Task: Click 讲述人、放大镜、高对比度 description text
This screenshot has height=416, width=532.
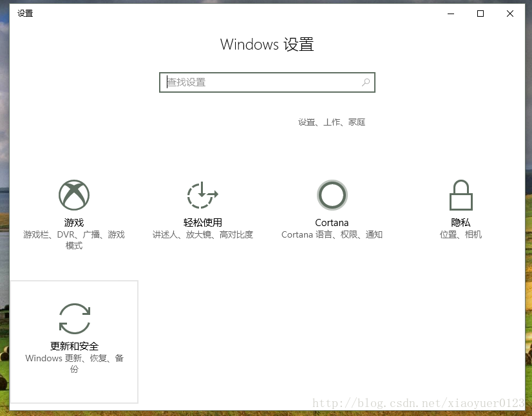Action: 202,234
